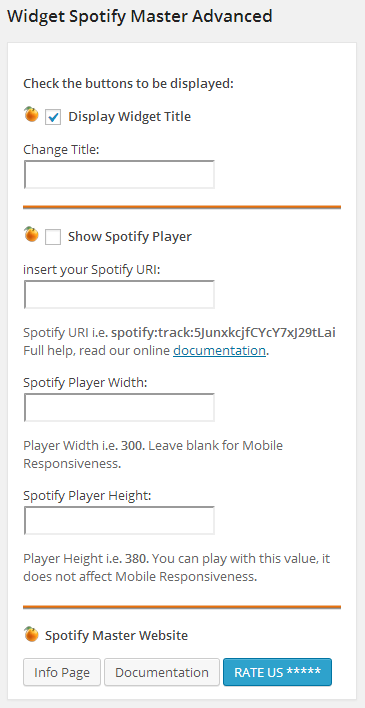Uncheck the Display Widget Title checkbox
The width and height of the screenshot is (365, 708).
(53, 117)
